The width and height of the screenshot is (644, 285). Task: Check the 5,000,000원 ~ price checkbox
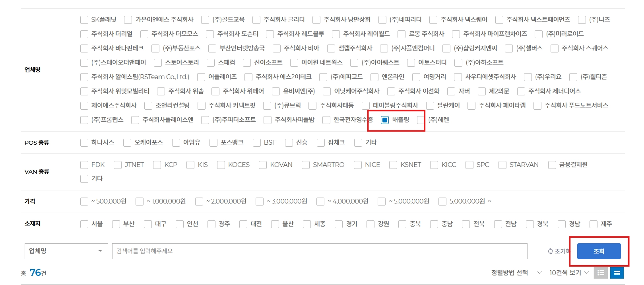click(442, 202)
